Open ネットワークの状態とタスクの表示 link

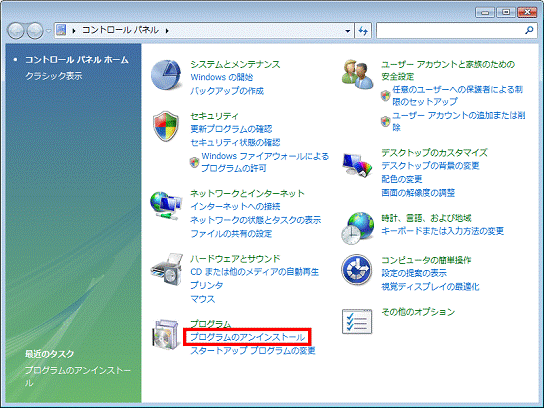[255, 220]
